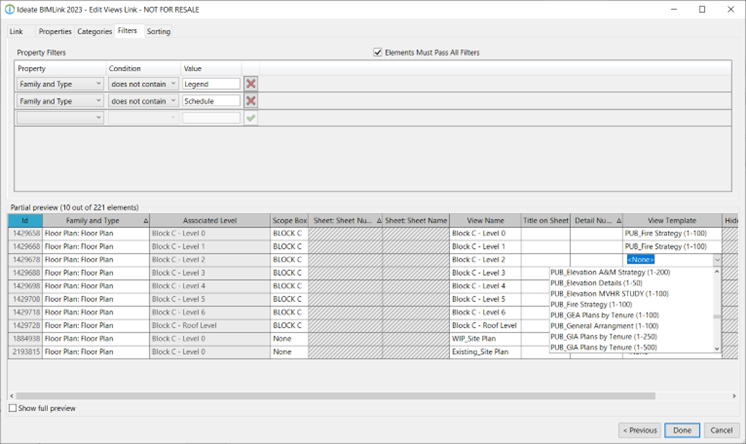Edit the Schedule filter value field

pos(211,101)
